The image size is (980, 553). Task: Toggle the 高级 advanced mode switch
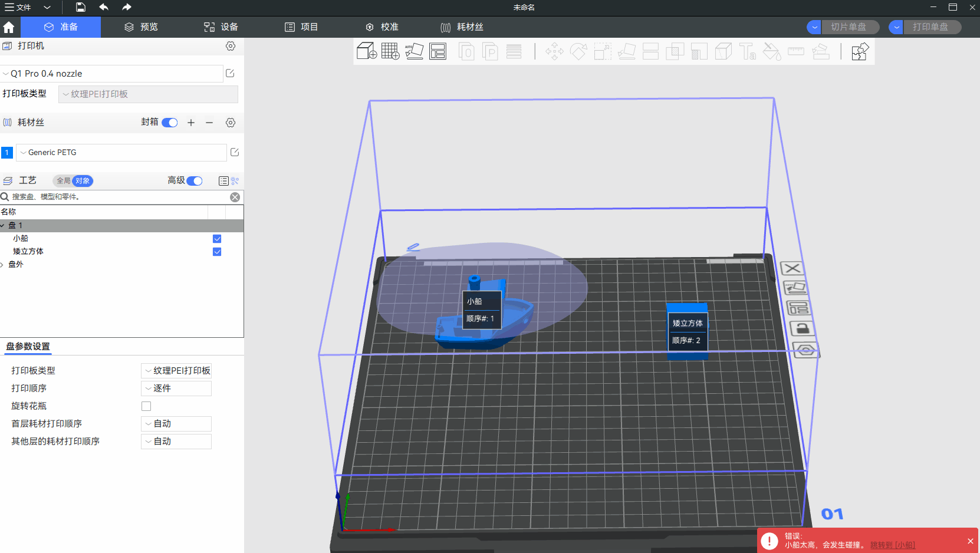pyautogui.click(x=194, y=181)
